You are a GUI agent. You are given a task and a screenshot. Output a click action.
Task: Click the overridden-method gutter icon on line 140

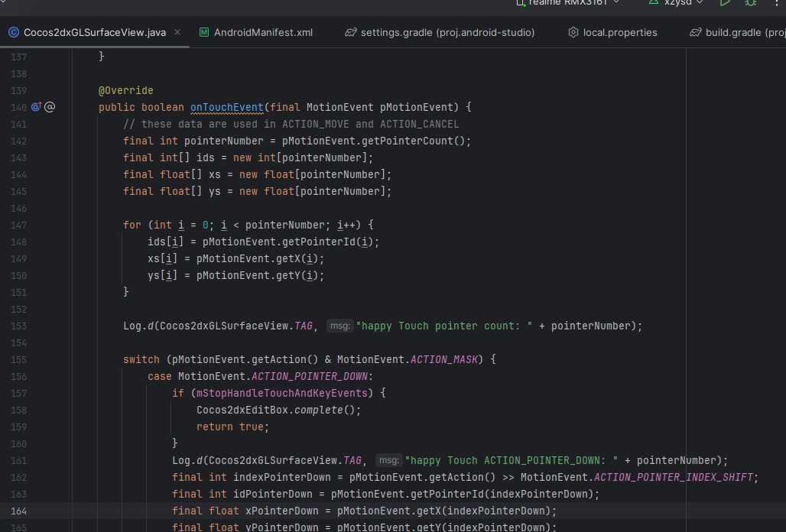(37, 107)
